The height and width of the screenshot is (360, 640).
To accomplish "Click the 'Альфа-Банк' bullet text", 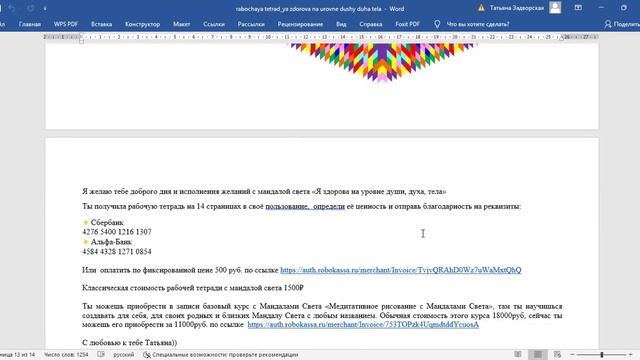I will coord(111,242).
